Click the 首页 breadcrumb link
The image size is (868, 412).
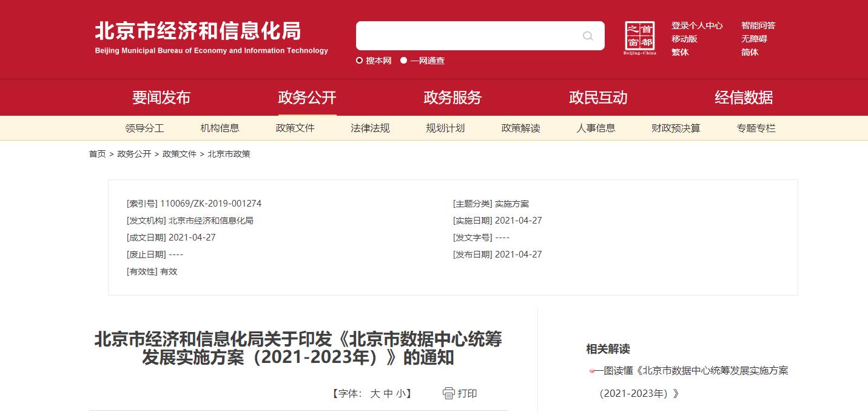pyautogui.click(x=98, y=154)
